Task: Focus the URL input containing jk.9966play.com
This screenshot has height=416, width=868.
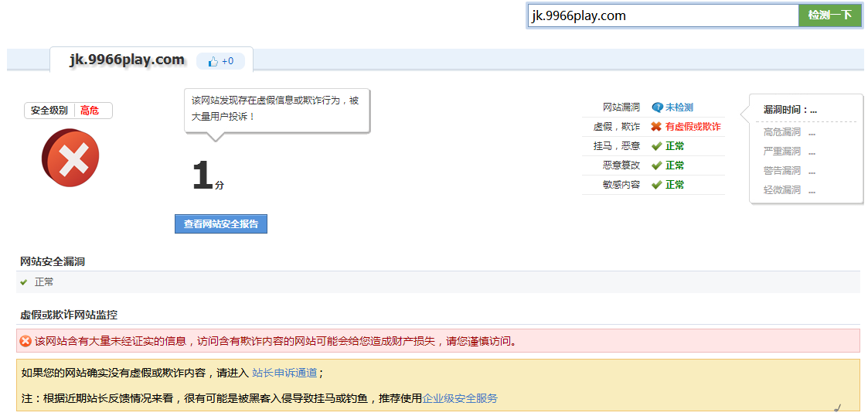Action: tap(663, 15)
